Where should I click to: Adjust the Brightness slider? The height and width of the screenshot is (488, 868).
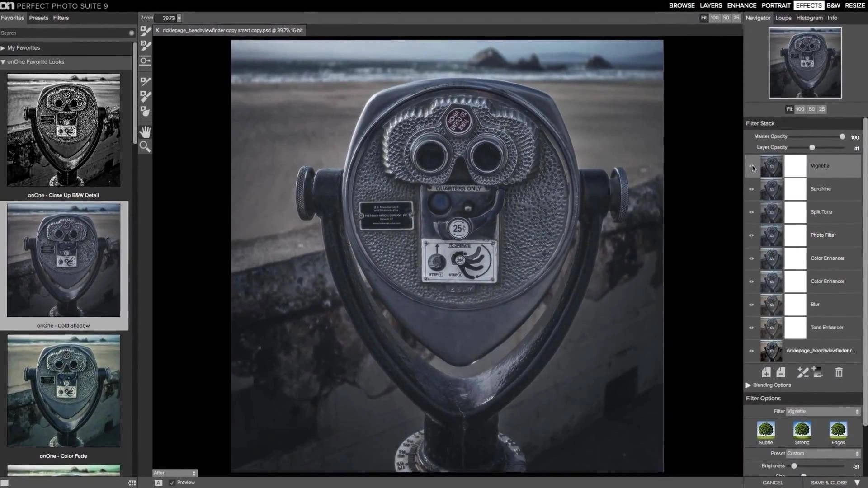(x=794, y=466)
